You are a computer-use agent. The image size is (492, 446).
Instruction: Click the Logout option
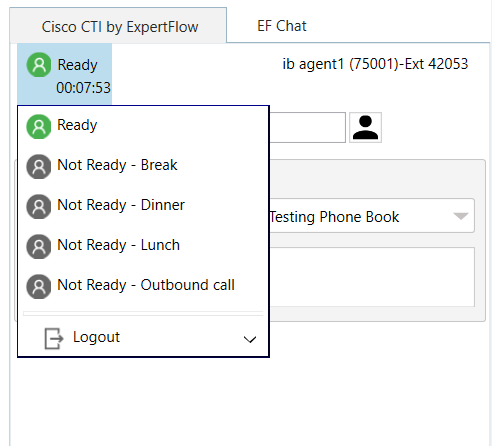coord(143,338)
